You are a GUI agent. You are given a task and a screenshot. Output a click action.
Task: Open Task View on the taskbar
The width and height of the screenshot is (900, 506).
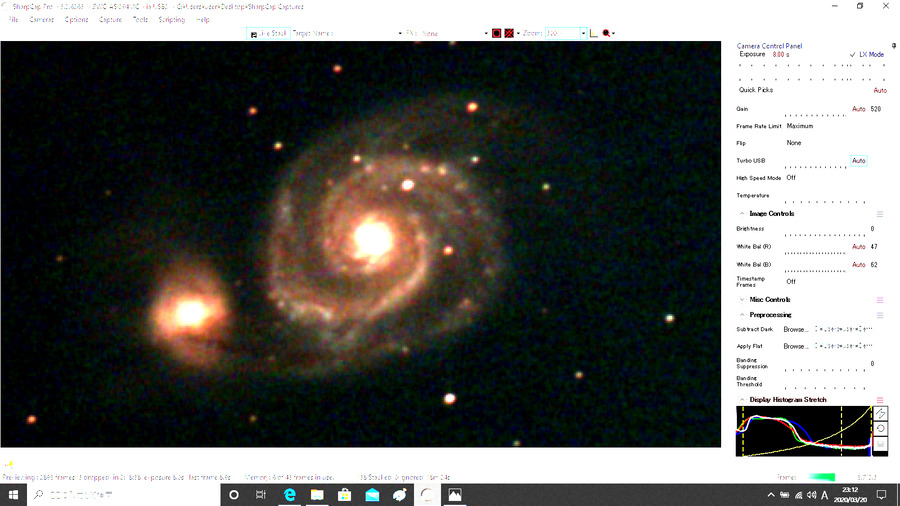point(261,495)
